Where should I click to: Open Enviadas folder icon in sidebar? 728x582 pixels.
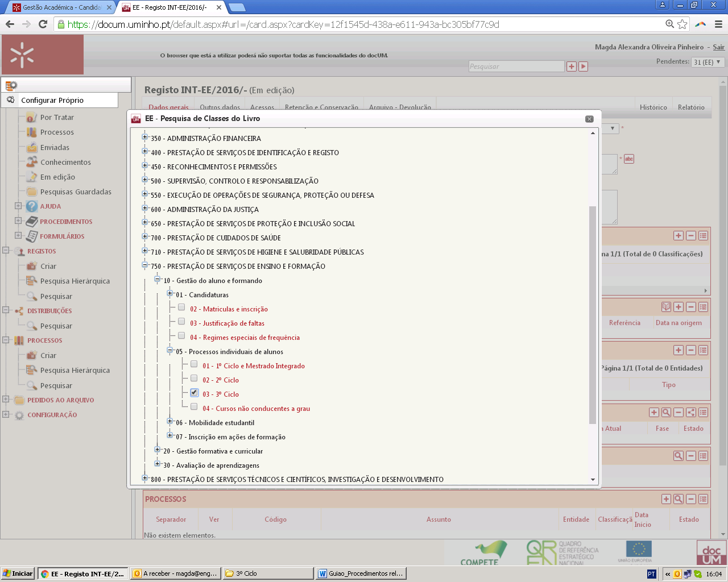point(31,148)
